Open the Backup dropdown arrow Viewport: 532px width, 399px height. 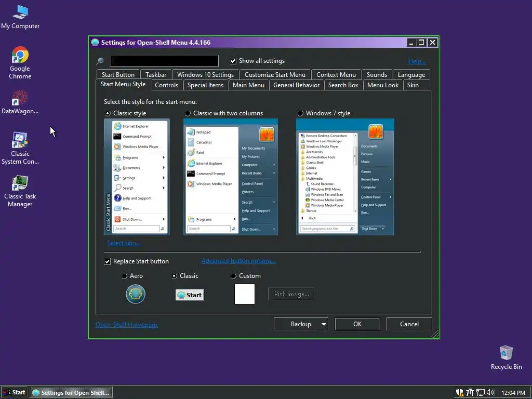tap(324, 324)
